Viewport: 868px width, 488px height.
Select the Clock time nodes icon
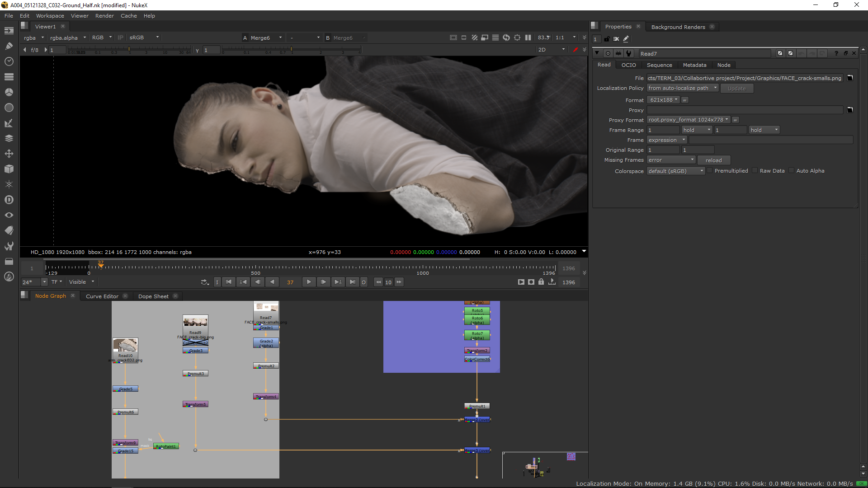tap(9, 61)
